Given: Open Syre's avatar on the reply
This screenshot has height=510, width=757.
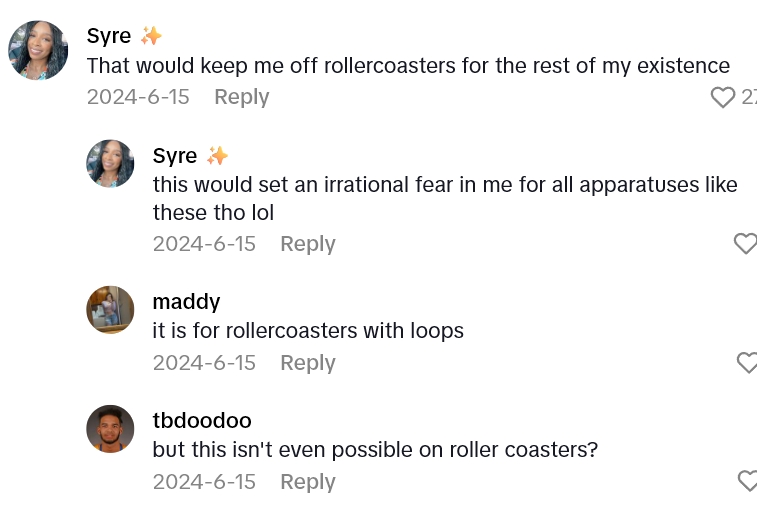Looking at the screenshot, I should [110, 164].
